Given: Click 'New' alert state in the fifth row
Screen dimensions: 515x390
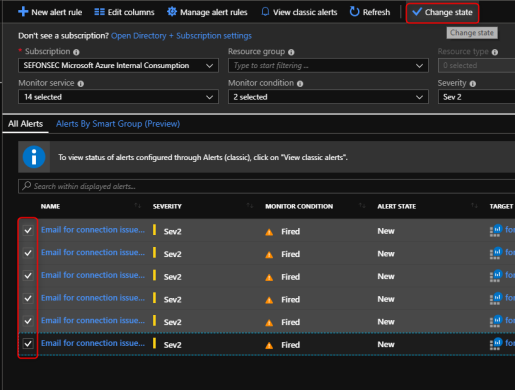Looking at the screenshot, I should (386, 322).
